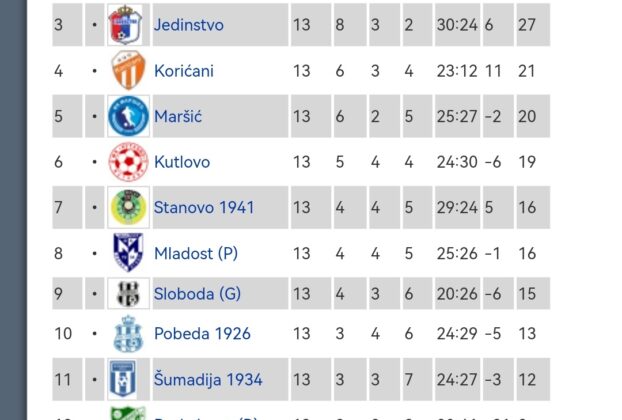
Task: Click the Stanovo 1941 club crest
Action: 128,208
